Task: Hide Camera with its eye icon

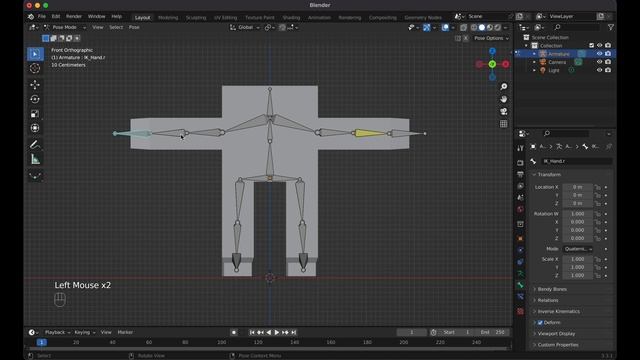Action: click(x=599, y=62)
